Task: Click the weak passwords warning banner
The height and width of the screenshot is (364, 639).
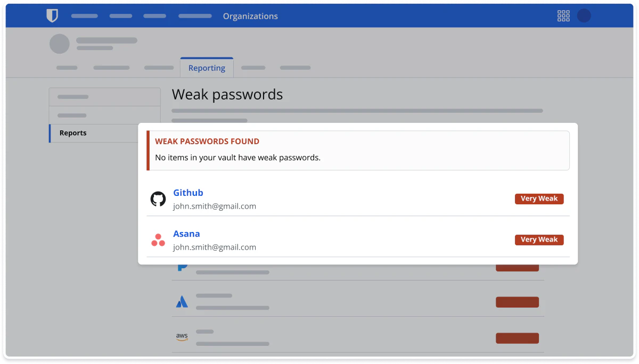Action: pos(358,150)
